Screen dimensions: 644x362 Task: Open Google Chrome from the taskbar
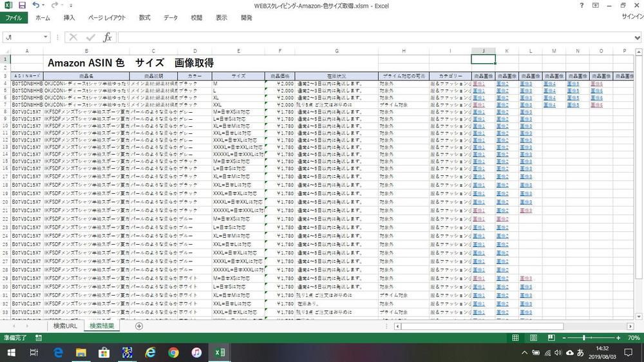pyautogui.click(x=173, y=352)
